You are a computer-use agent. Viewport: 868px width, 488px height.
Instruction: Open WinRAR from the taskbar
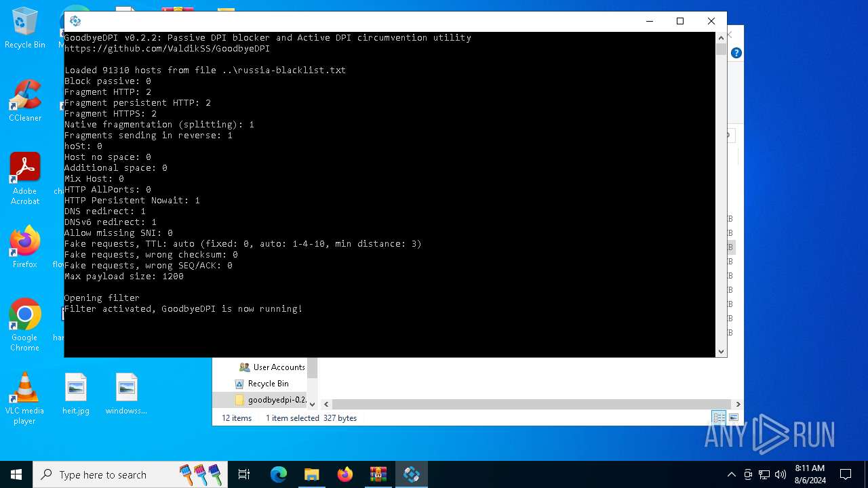[x=378, y=474]
